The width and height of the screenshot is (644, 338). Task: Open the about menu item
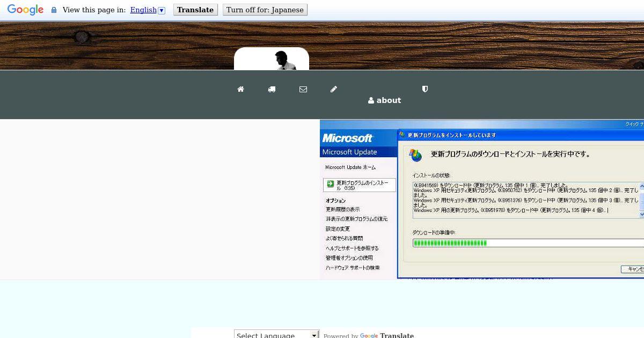385,100
